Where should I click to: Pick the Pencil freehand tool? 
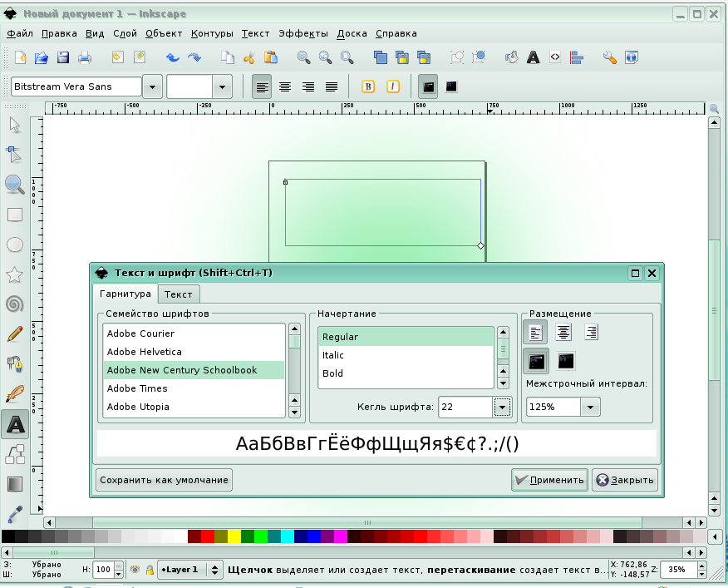click(x=14, y=334)
